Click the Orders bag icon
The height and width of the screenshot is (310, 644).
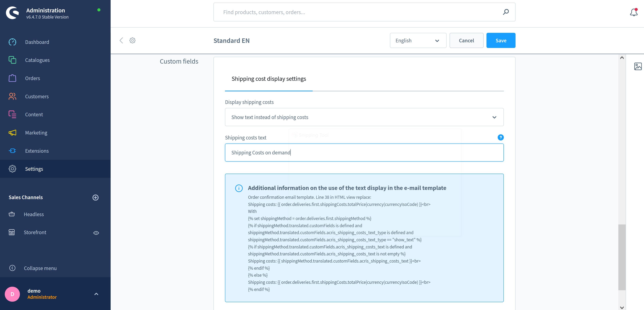12,78
